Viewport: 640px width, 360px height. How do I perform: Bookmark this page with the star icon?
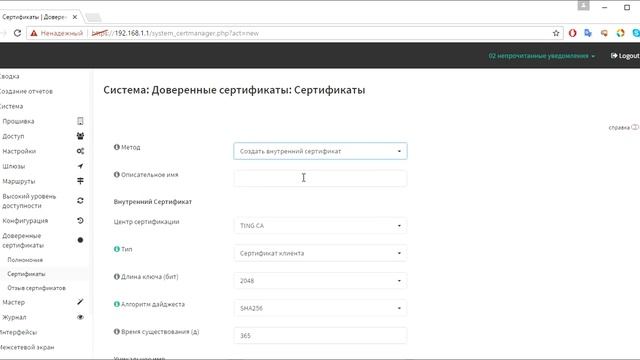[x=556, y=33]
